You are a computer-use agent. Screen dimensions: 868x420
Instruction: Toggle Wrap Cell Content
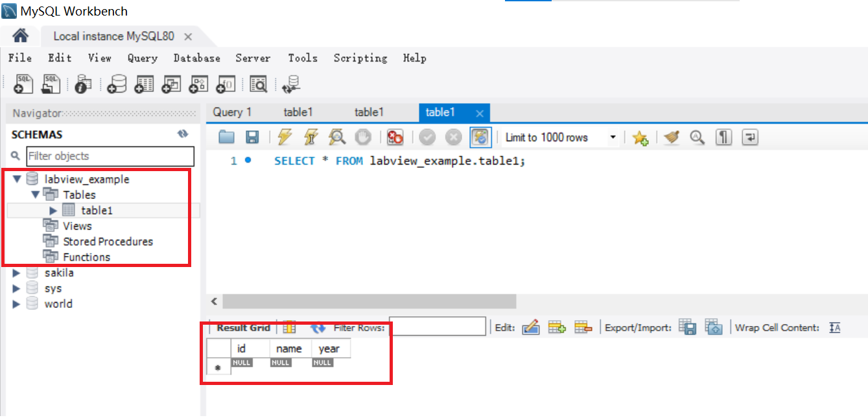[835, 327]
